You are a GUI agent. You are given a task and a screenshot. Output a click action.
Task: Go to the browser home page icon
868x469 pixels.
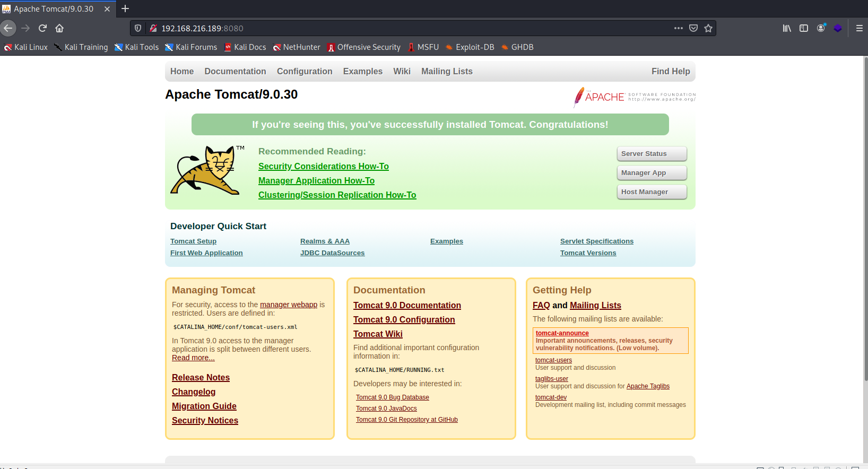[x=59, y=28]
